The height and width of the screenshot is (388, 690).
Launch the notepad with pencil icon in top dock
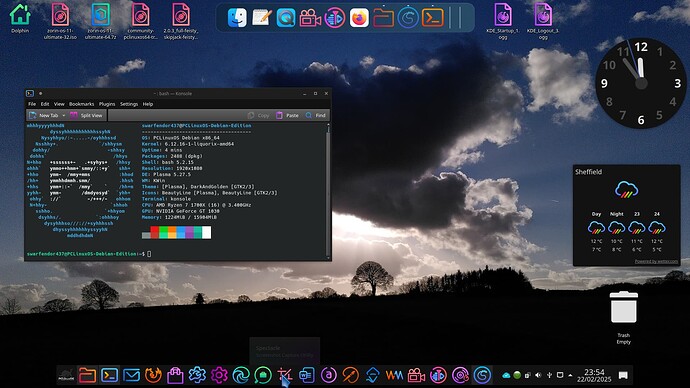261,18
